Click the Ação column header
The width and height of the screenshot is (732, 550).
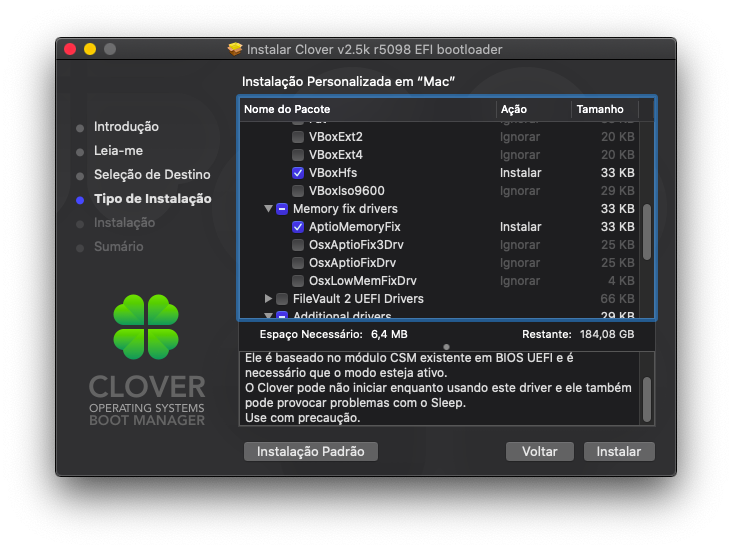point(534,109)
